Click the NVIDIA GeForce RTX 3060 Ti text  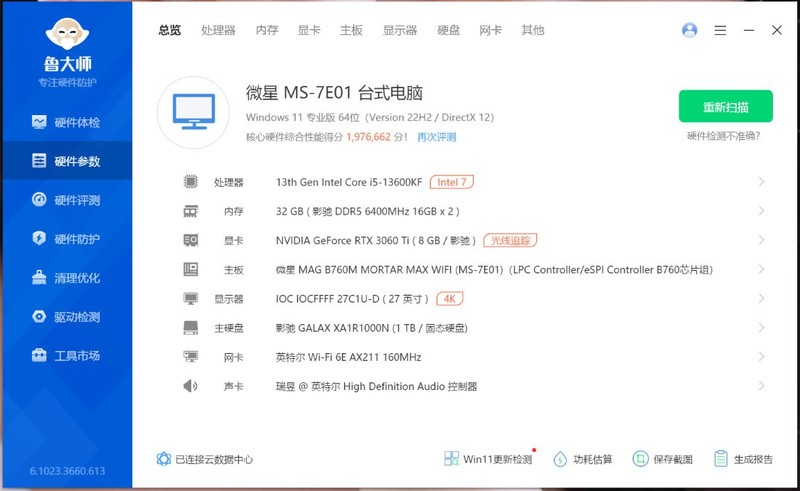tap(342, 240)
